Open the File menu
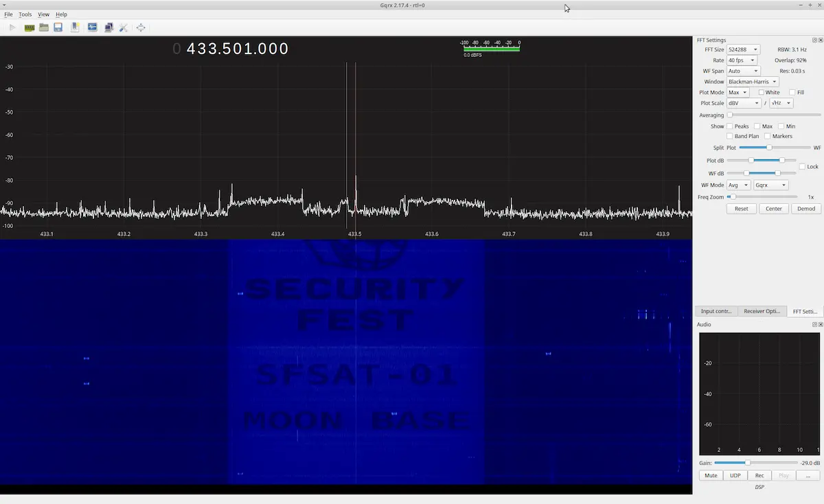 (8, 14)
